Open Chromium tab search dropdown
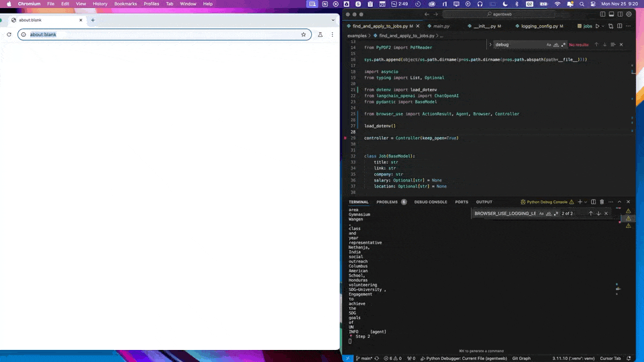 333,19
